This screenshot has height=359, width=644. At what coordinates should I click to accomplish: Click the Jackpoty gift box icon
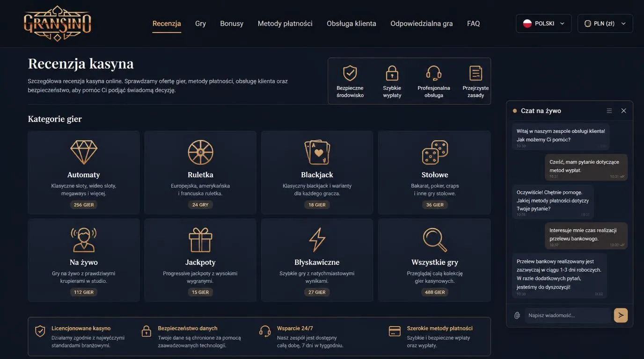pyautogui.click(x=200, y=240)
